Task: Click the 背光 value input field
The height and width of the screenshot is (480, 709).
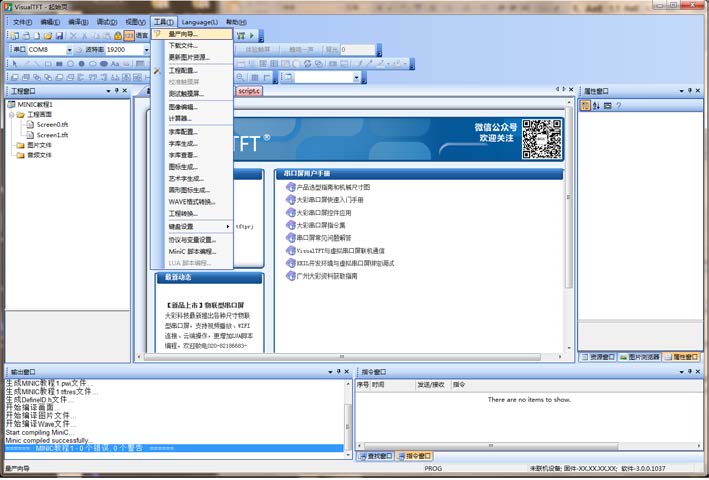Action: point(357,50)
